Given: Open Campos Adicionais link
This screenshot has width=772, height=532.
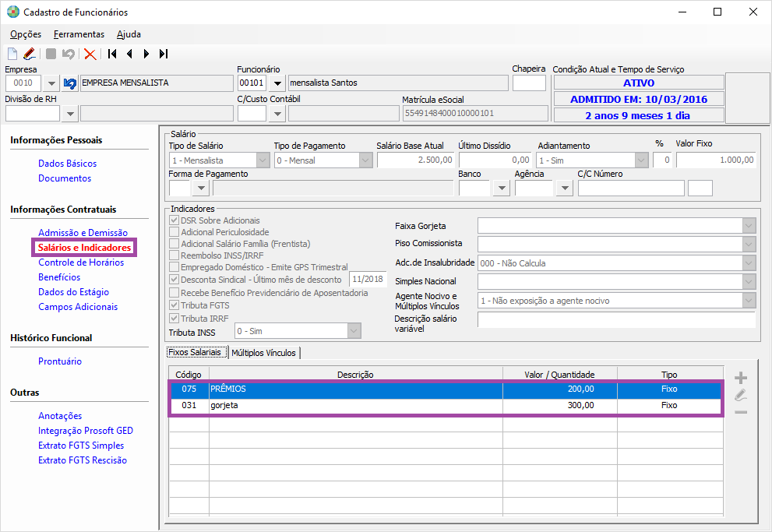Looking at the screenshot, I should pos(78,307).
